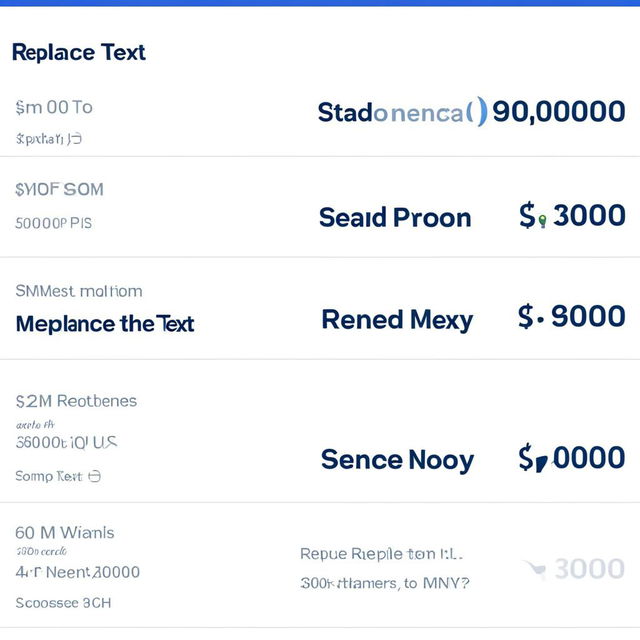
Task: Click the greyed-out 3000 amount
Action: pyautogui.click(x=589, y=569)
